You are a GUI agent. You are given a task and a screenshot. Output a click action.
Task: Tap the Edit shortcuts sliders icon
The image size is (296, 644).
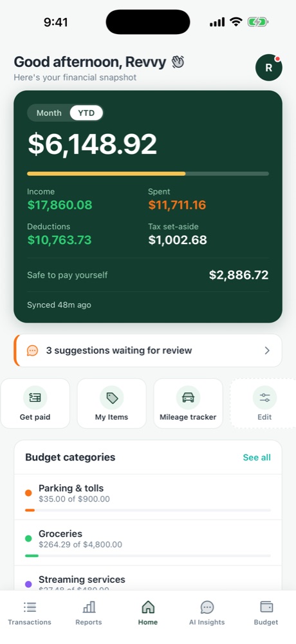point(265,397)
